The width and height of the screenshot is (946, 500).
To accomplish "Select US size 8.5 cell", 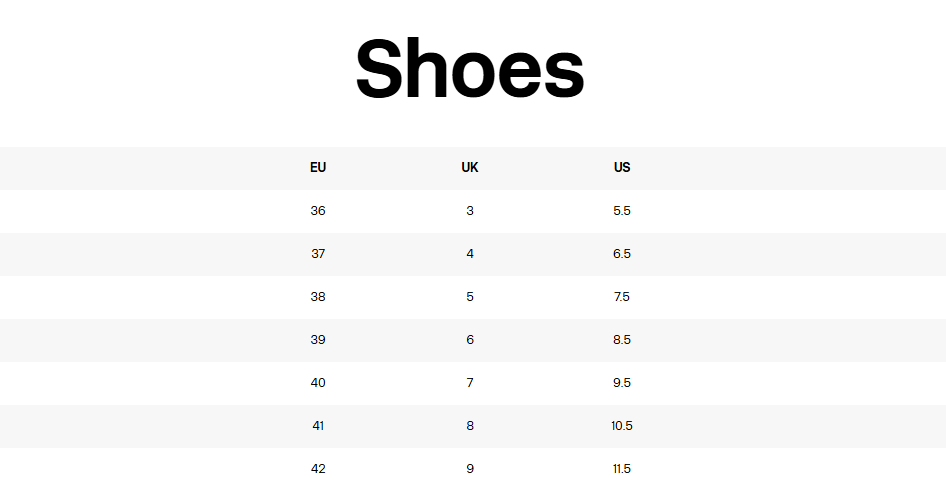I will pos(622,340).
